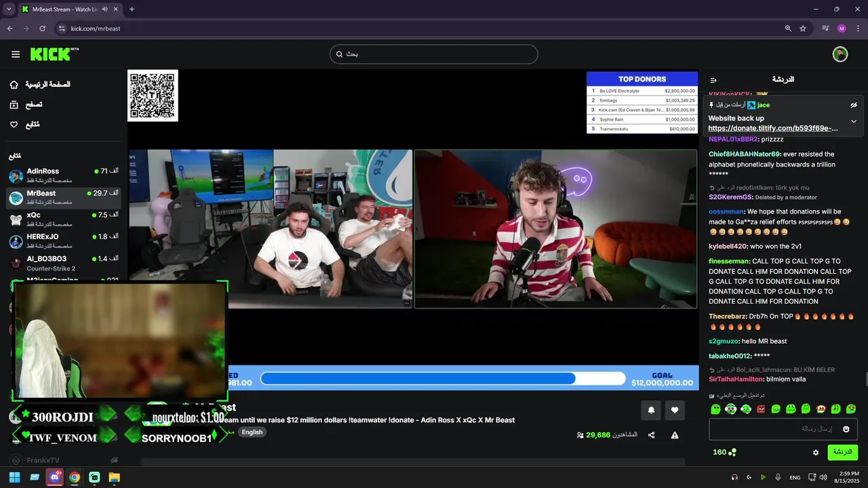The height and width of the screenshot is (488, 868).
Task: View site information icon in address bar
Action: [61, 28]
